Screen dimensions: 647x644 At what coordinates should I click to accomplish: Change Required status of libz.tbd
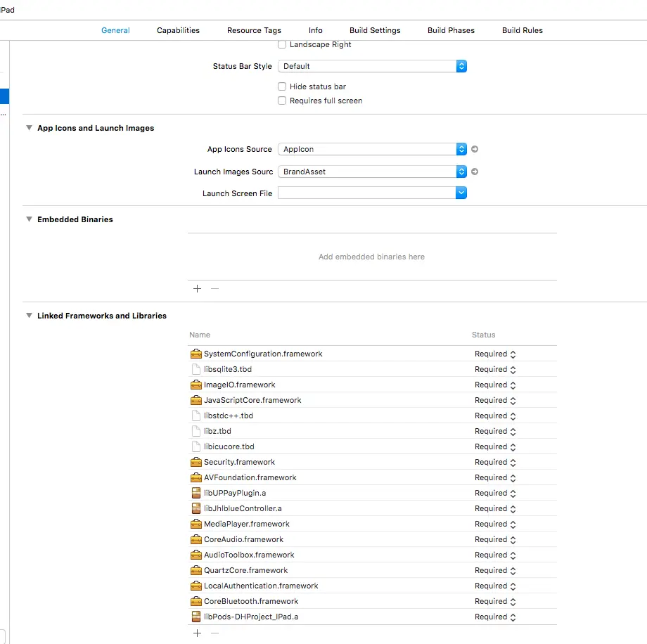(x=495, y=431)
